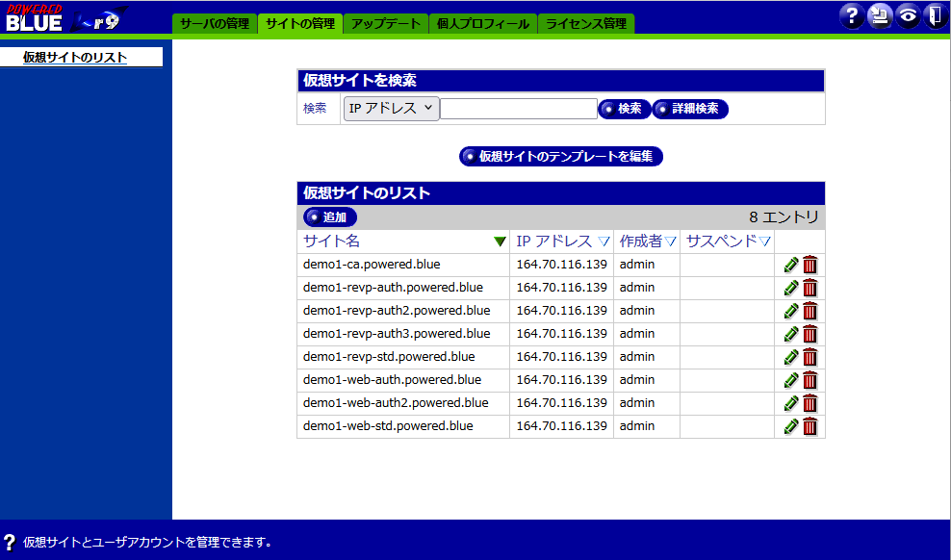Click the logout door icon

[935, 16]
